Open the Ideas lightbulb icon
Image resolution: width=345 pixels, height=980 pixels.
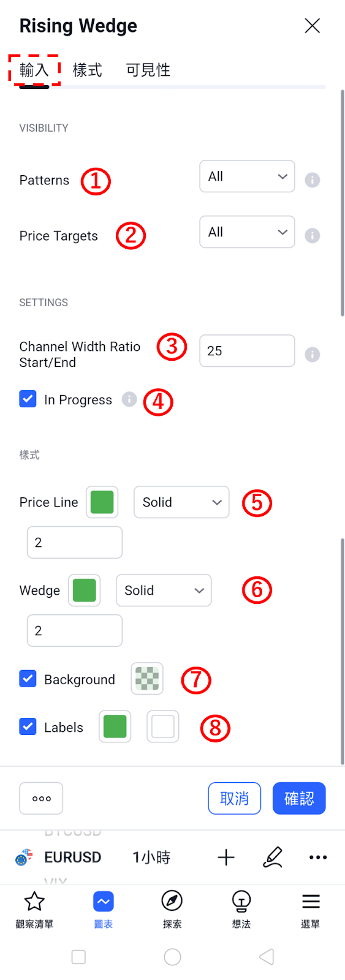241,902
